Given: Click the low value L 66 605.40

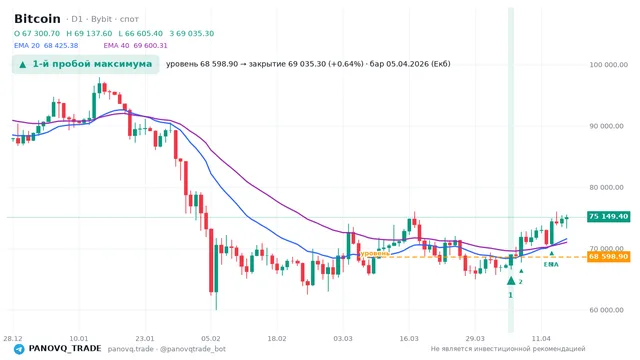Looking at the screenshot, I should 140,33.
